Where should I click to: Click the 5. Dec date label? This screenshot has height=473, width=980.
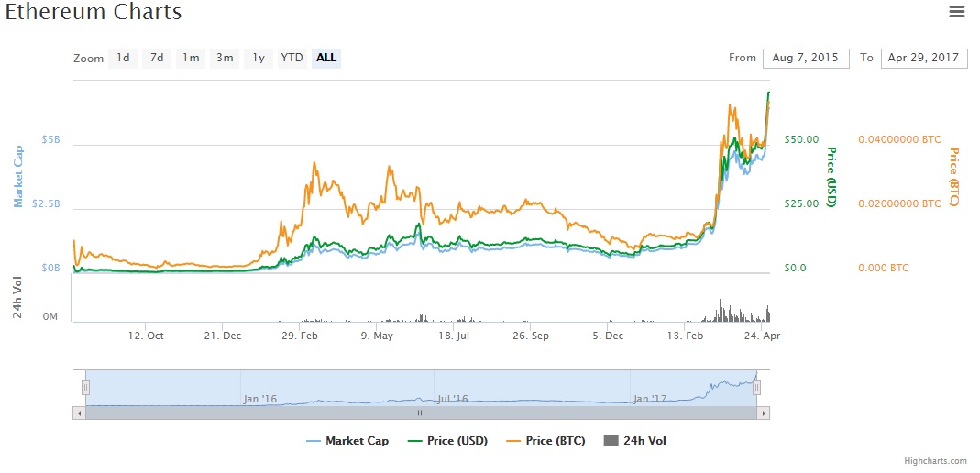[x=608, y=335]
